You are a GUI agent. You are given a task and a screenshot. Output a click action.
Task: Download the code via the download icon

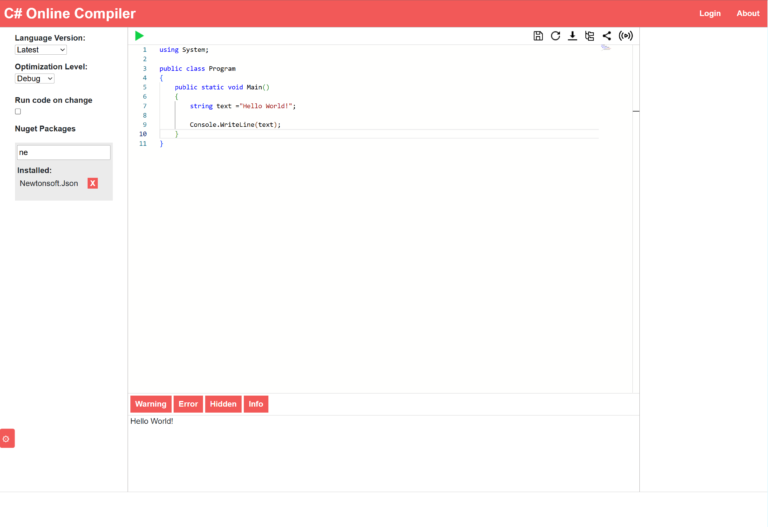(x=572, y=36)
